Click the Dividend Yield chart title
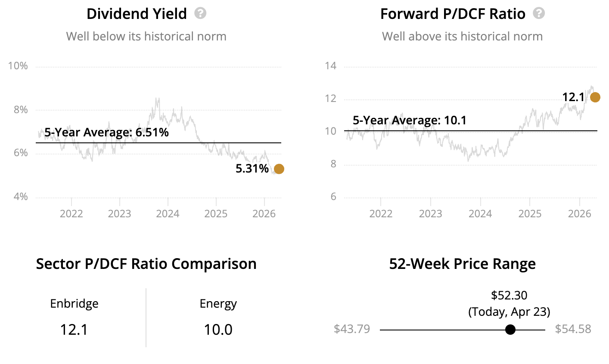609x364 pixels. [x=137, y=14]
